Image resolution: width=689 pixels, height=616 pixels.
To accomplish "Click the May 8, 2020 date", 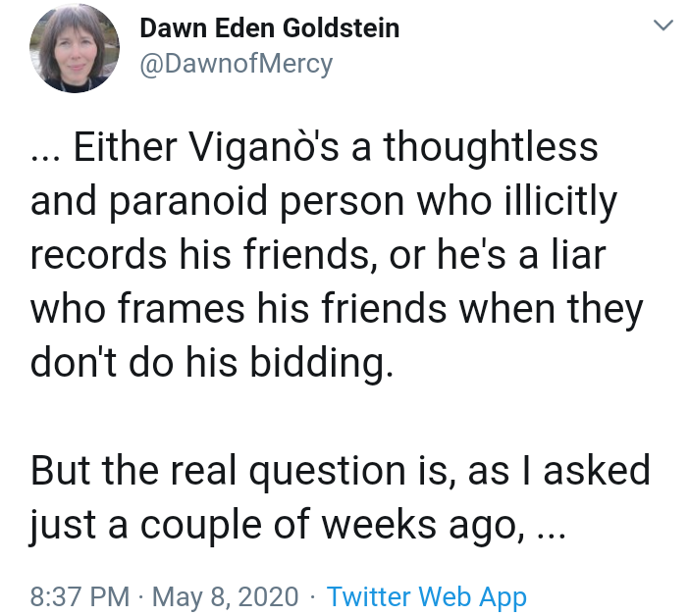I will (226, 597).
